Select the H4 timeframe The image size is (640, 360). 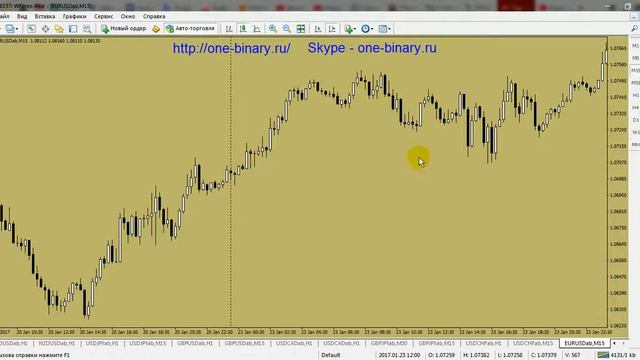(636, 108)
